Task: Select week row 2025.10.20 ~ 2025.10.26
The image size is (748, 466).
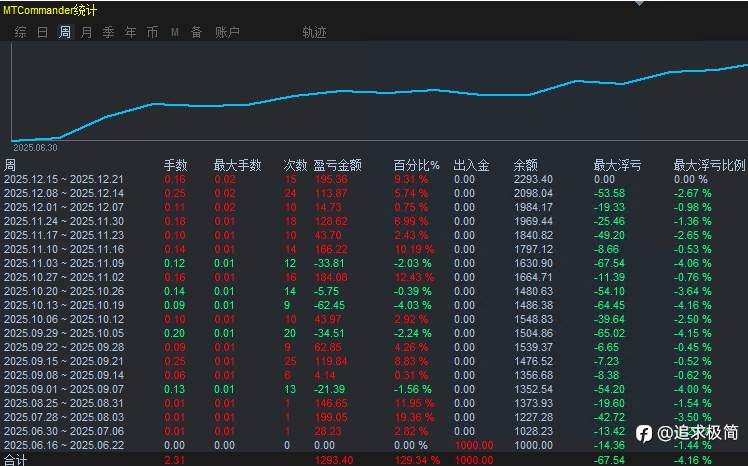Action: pos(374,291)
